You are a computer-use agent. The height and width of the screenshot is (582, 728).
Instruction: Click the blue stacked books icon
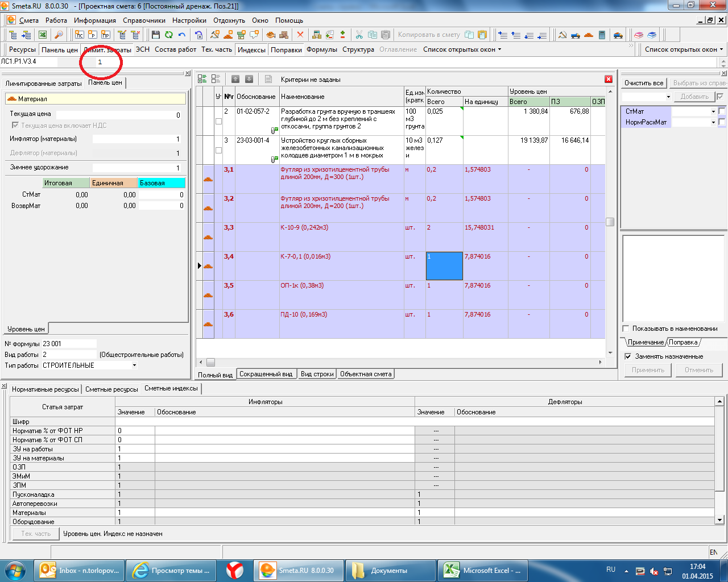[652, 35]
